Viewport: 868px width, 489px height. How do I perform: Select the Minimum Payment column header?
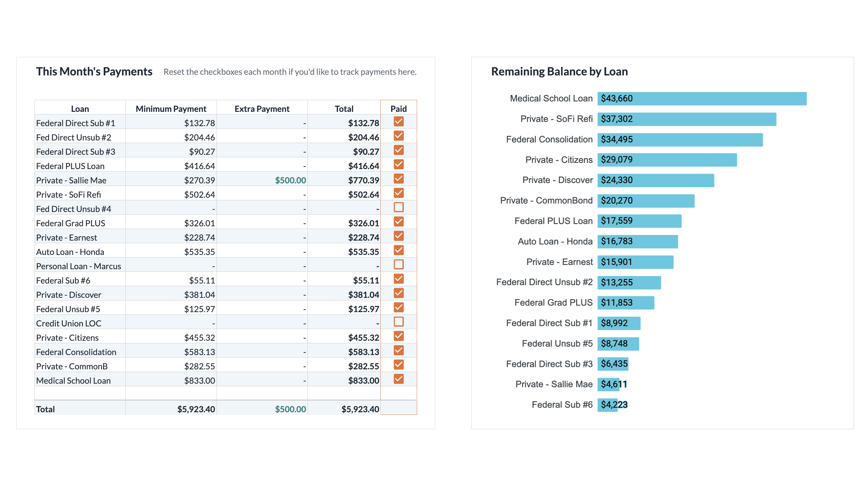[x=171, y=109]
